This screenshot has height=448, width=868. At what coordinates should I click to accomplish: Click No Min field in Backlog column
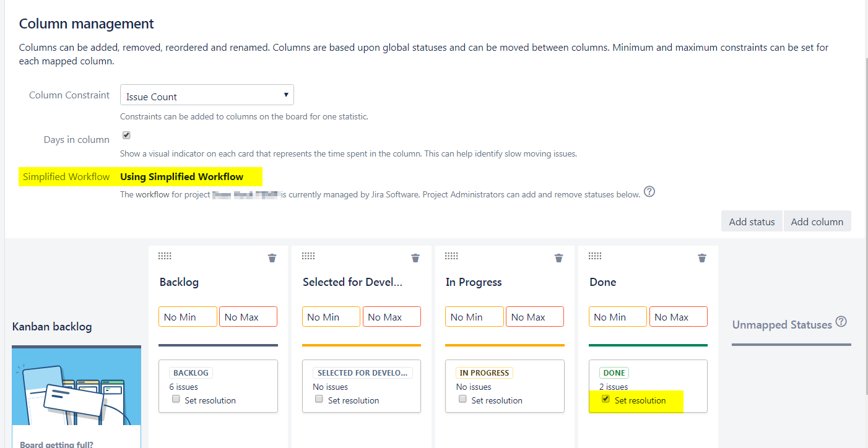188,317
